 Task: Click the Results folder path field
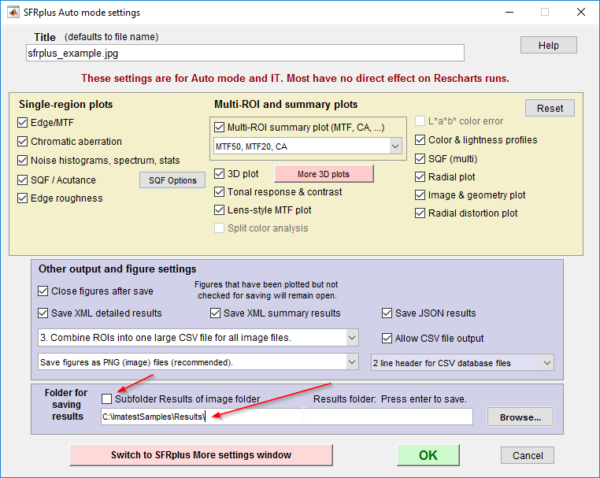(x=285, y=416)
